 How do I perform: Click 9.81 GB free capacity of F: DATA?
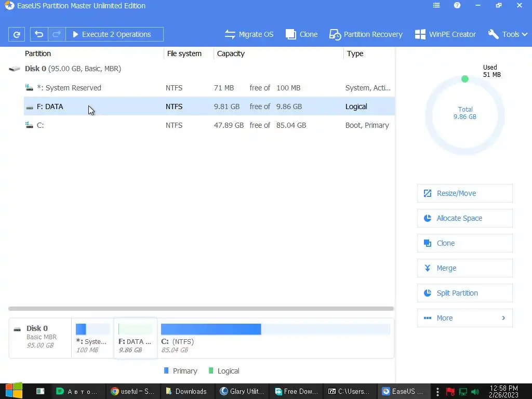(227, 107)
